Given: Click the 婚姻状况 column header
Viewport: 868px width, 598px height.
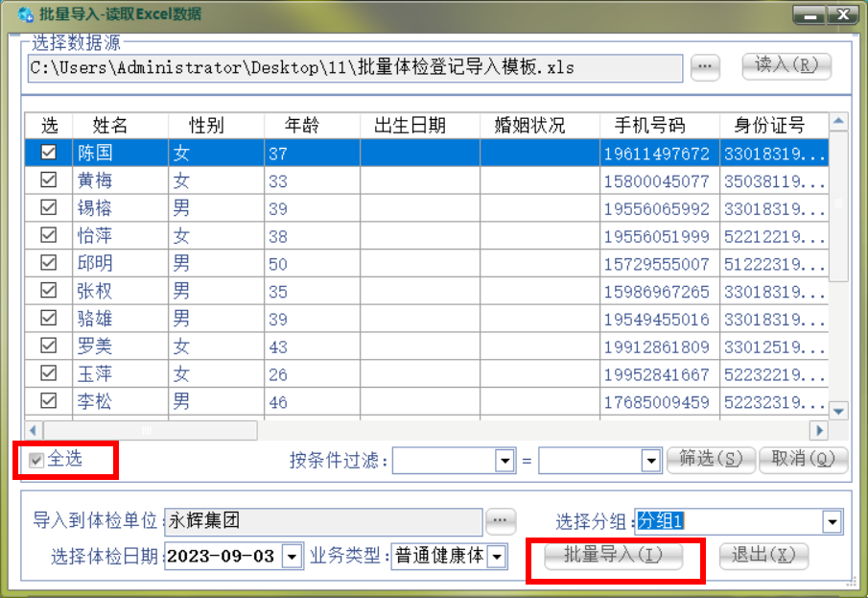Looking at the screenshot, I should (540, 125).
